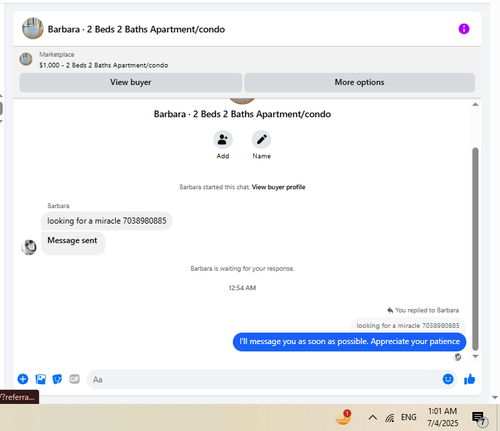Open conversation information purple info icon
This screenshot has width=500, height=431.
pos(464,29)
